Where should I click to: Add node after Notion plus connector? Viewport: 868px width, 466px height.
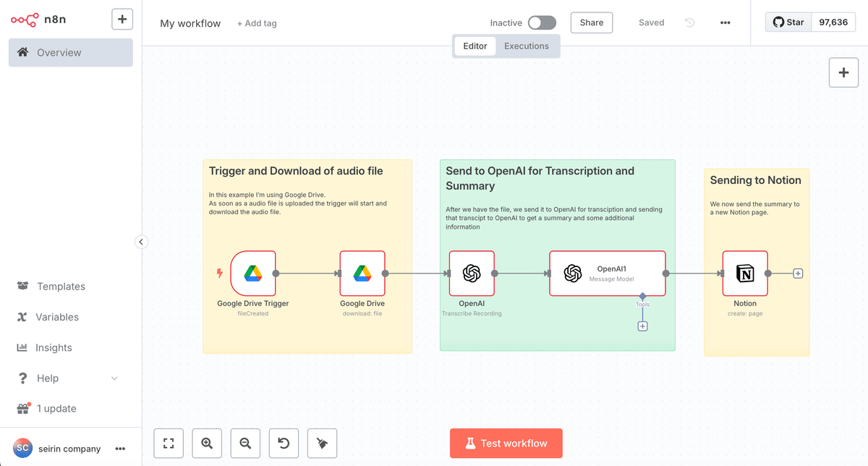798,274
